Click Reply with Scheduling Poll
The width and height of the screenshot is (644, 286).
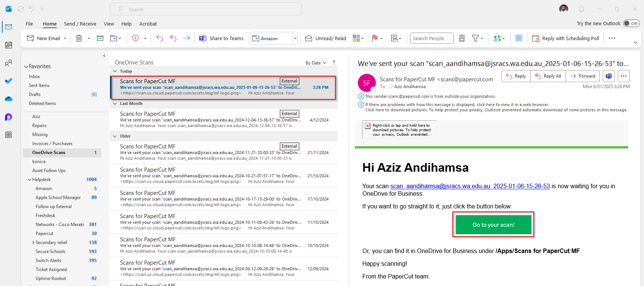coord(566,38)
